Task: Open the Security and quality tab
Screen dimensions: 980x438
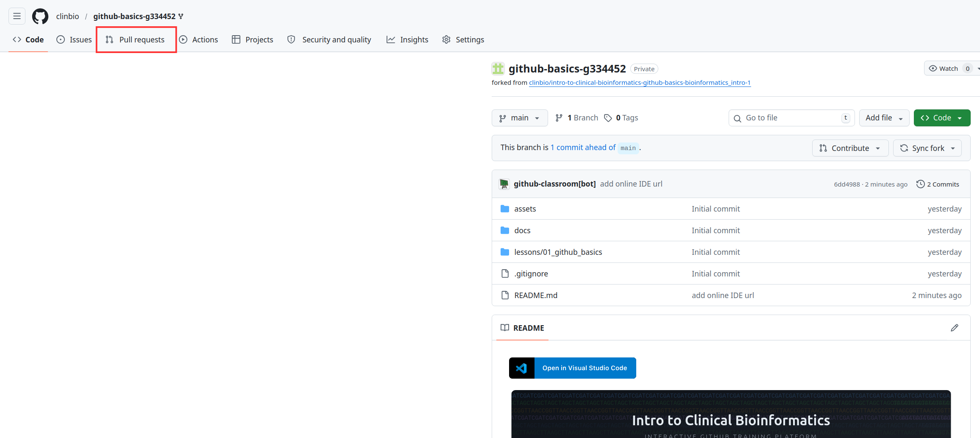Action: [329, 39]
